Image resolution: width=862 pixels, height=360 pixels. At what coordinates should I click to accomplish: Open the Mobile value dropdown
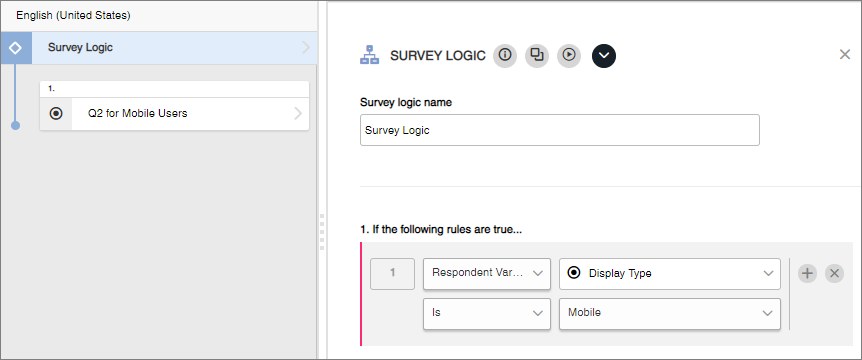click(670, 313)
